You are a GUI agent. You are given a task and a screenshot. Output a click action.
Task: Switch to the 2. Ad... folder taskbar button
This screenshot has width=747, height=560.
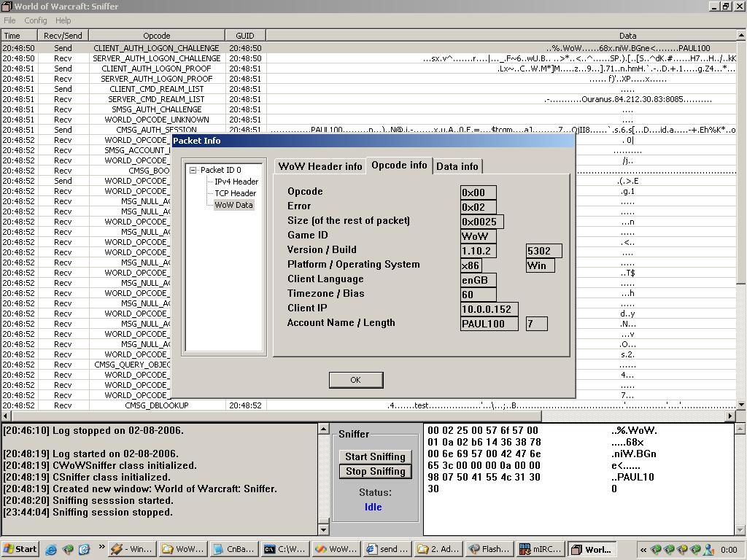(x=438, y=549)
